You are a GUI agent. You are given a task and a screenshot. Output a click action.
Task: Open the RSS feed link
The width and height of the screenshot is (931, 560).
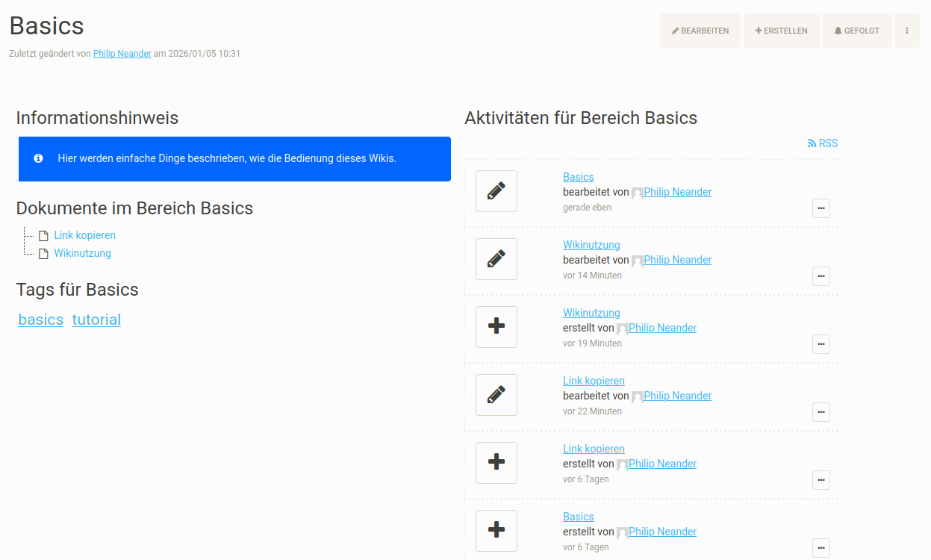(823, 143)
